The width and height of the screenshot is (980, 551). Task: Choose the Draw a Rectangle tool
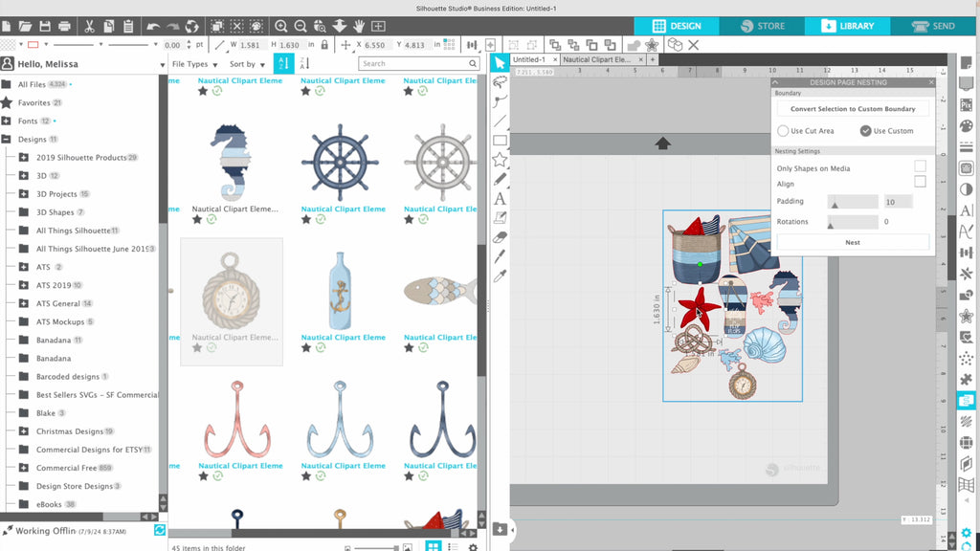[x=500, y=141]
